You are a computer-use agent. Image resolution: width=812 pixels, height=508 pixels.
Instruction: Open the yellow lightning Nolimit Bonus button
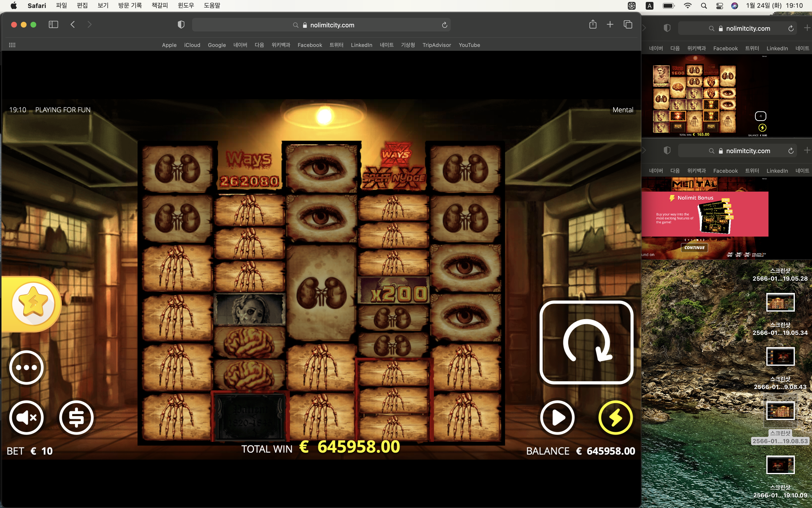click(x=615, y=418)
